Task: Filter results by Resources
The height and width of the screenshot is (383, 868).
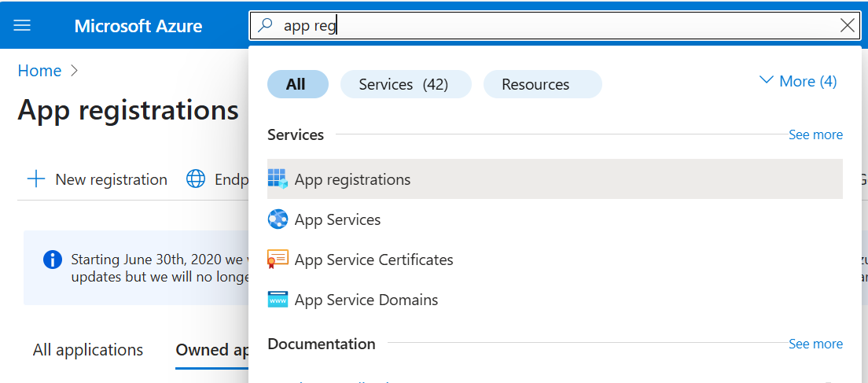Action: point(542,84)
